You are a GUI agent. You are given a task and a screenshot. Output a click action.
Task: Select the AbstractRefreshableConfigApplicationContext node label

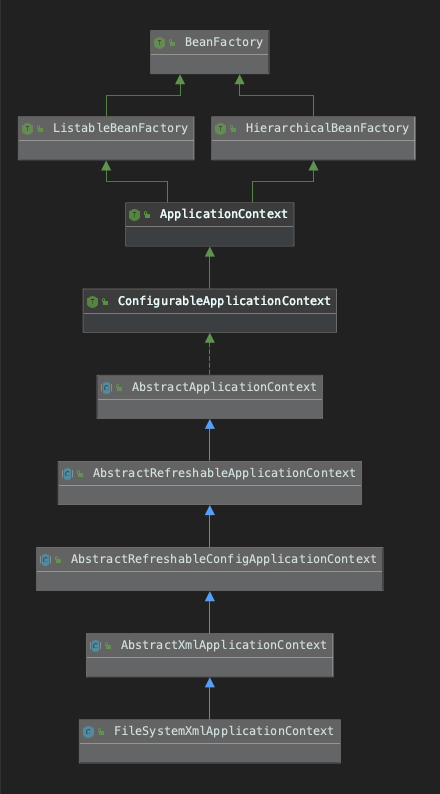(x=224, y=559)
